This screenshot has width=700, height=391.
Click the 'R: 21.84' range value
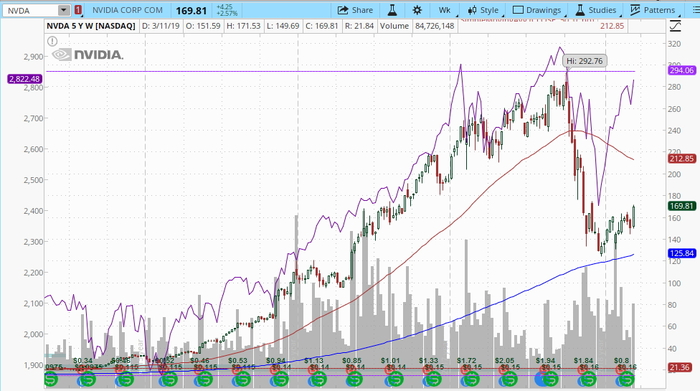point(359,26)
